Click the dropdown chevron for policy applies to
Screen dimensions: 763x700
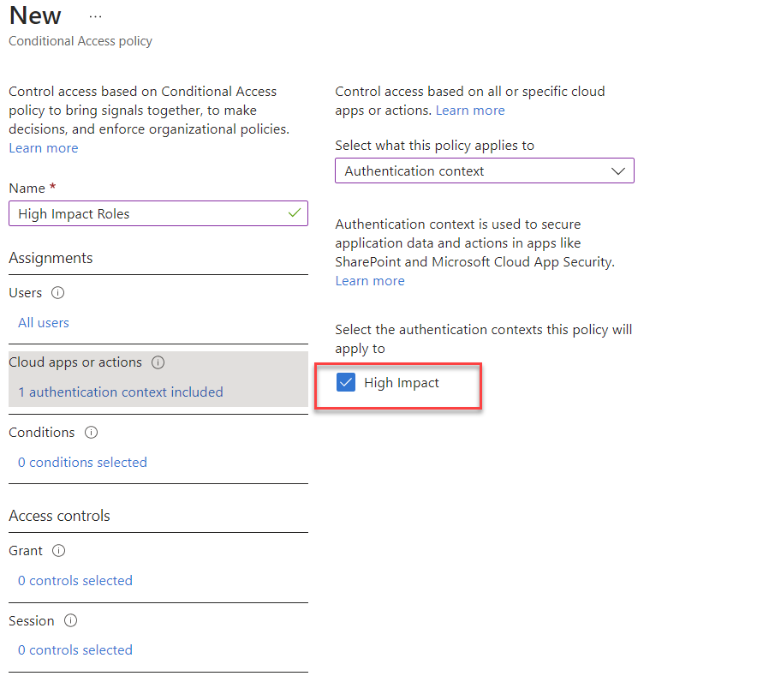pyautogui.click(x=618, y=171)
